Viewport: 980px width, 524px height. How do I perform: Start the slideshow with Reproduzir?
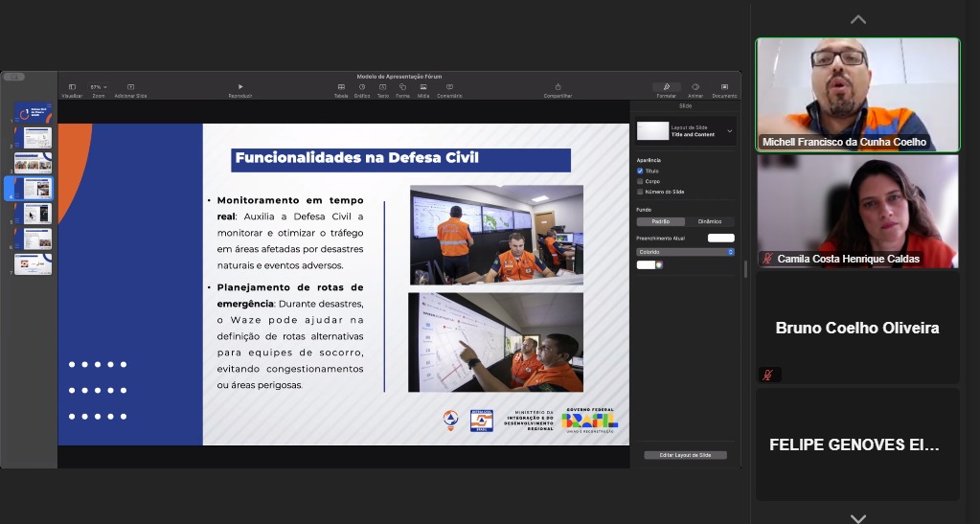tap(240, 91)
